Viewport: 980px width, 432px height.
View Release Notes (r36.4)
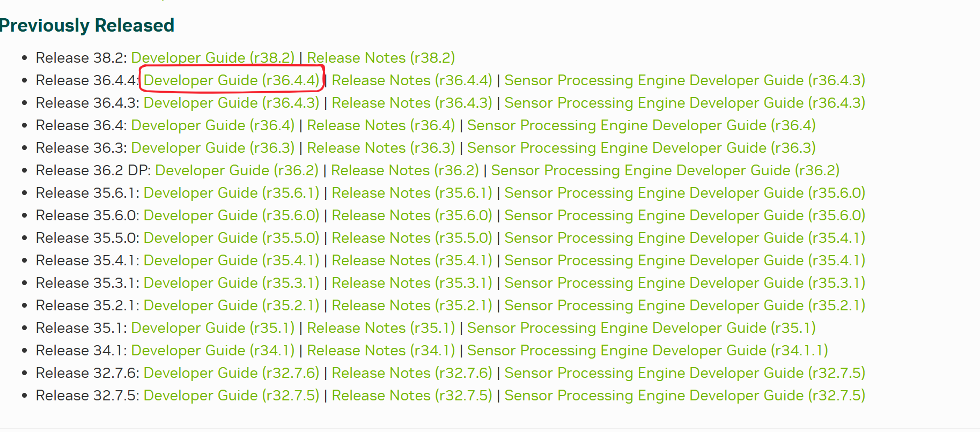tap(381, 125)
